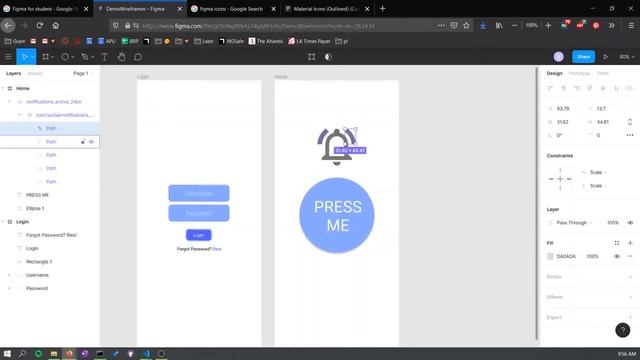Click the Edit Object icon in the center toolbar
The height and width of the screenshot is (360, 640).
click(x=311, y=57)
